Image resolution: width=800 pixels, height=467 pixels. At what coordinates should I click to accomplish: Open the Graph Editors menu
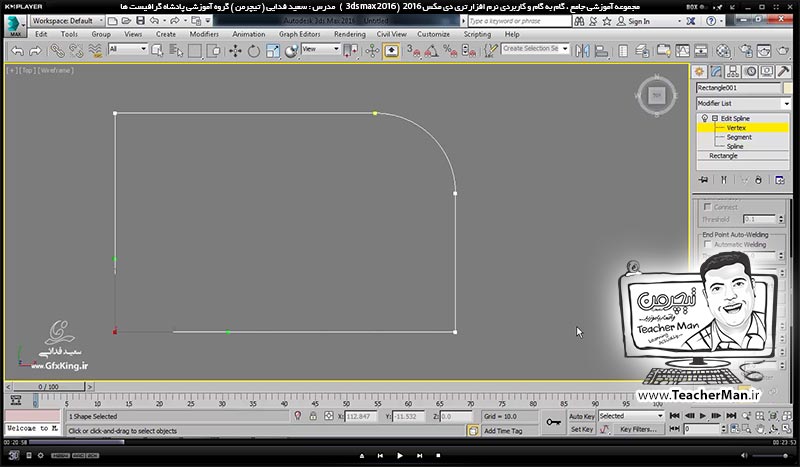point(299,34)
